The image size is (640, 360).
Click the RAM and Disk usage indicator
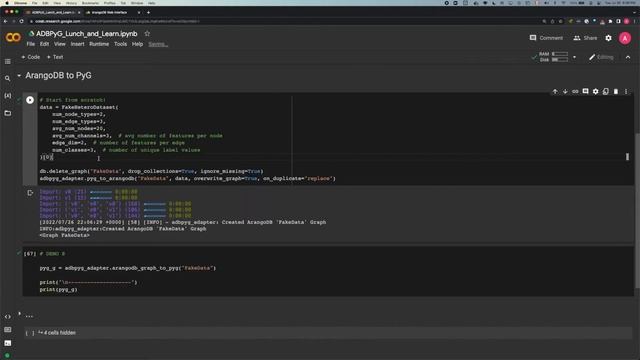click(554, 57)
